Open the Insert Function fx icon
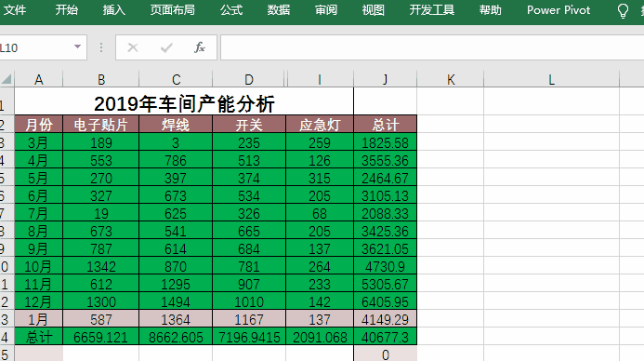This screenshot has width=644, height=361. pos(200,47)
